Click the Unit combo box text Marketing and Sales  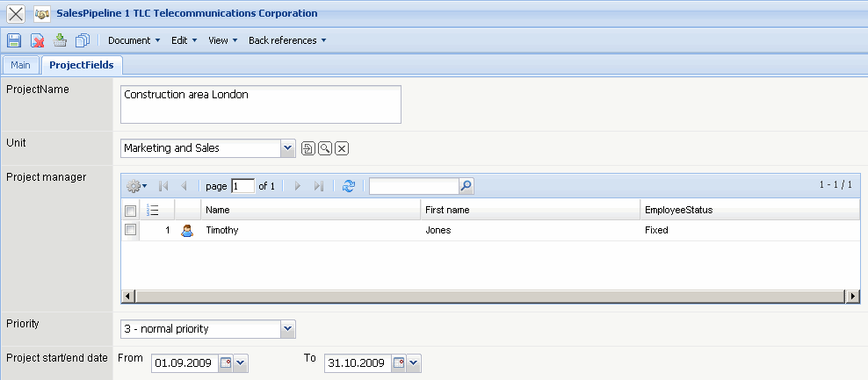(x=201, y=148)
